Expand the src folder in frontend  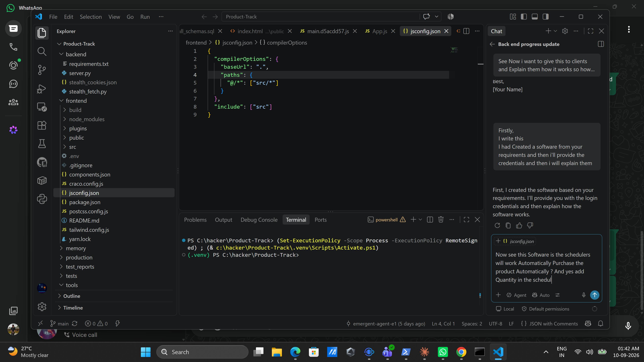click(72, 147)
